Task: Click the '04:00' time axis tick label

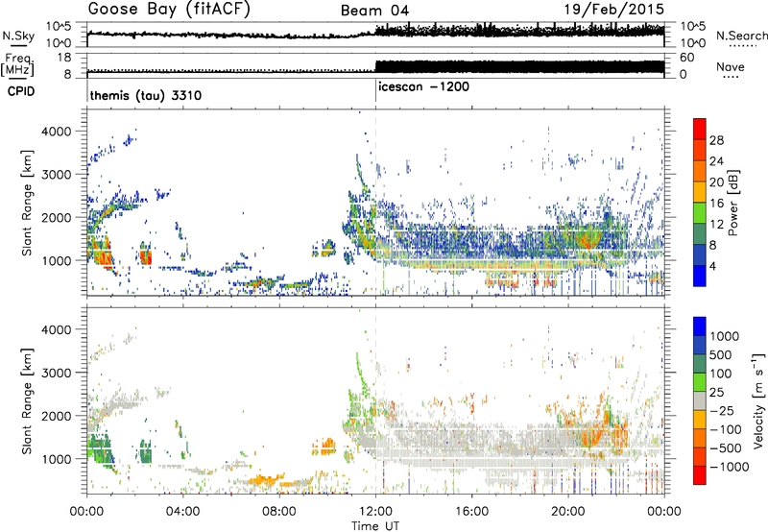Action: coord(182,512)
